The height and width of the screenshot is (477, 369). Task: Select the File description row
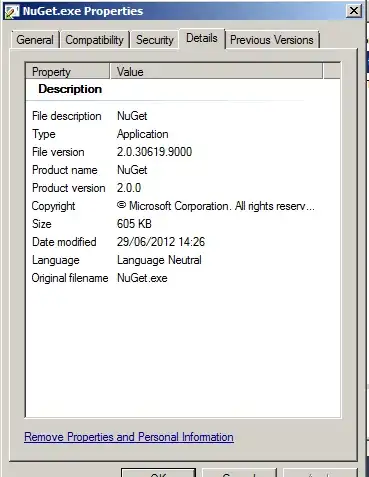(x=183, y=116)
